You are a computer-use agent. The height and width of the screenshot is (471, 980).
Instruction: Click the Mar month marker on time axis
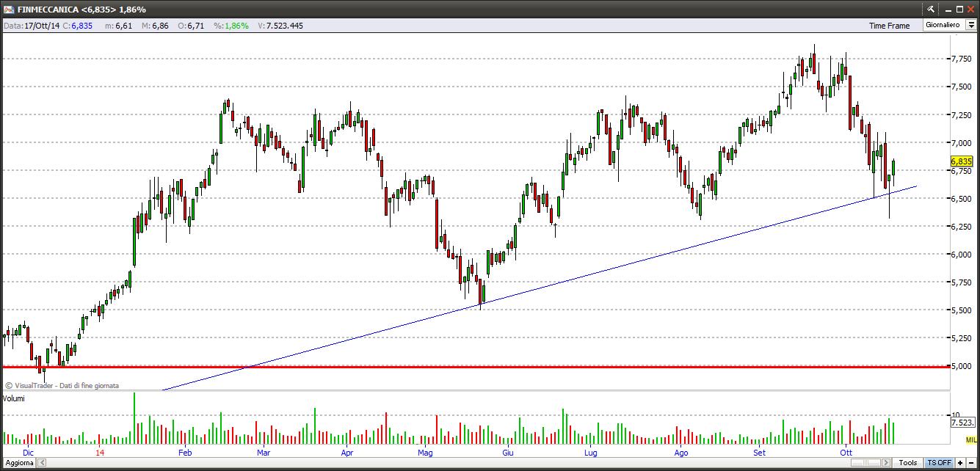[264, 453]
